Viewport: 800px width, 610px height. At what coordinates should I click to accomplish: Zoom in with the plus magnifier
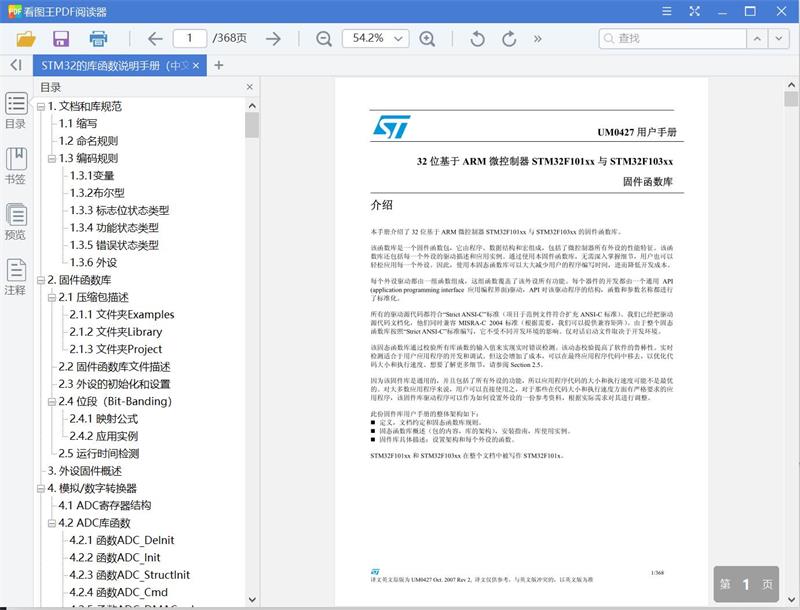point(427,39)
